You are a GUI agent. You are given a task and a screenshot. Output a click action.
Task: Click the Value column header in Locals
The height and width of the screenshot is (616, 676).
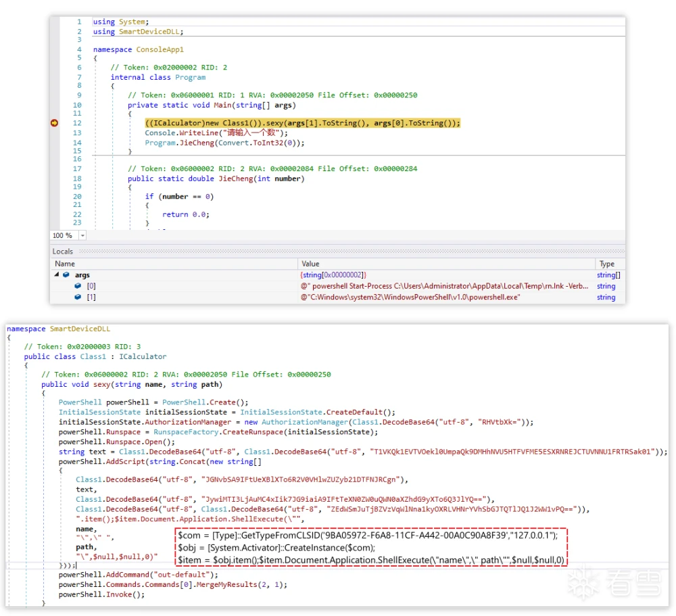coord(310,264)
